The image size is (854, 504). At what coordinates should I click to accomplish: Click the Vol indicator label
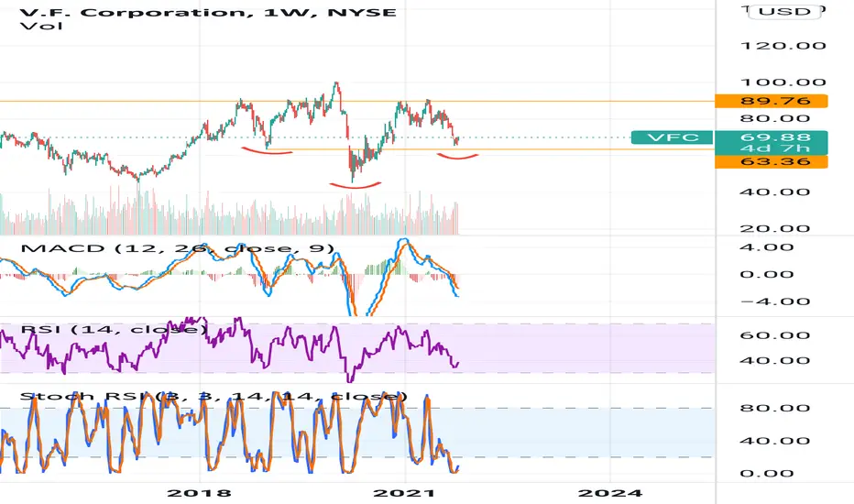(x=41, y=27)
